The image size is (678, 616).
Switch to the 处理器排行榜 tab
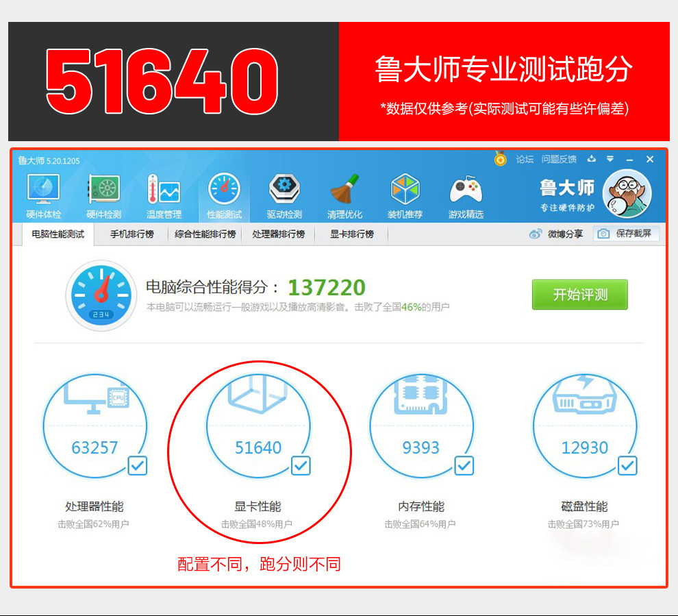(x=279, y=234)
